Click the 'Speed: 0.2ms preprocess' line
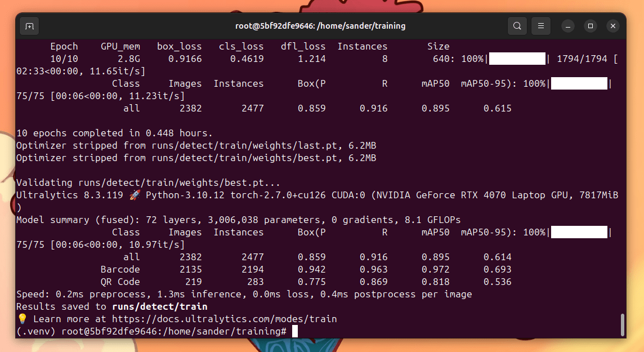The width and height of the screenshot is (644, 352). pos(244,294)
